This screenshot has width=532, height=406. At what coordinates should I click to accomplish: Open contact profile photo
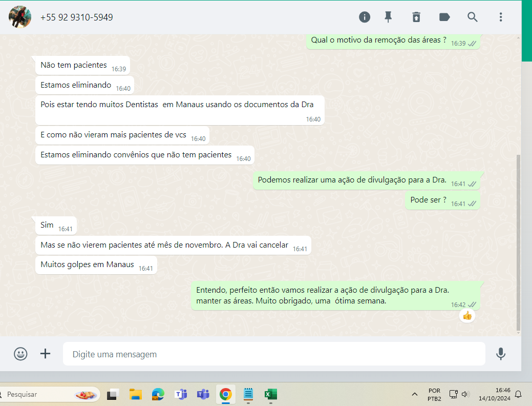click(x=19, y=17)
